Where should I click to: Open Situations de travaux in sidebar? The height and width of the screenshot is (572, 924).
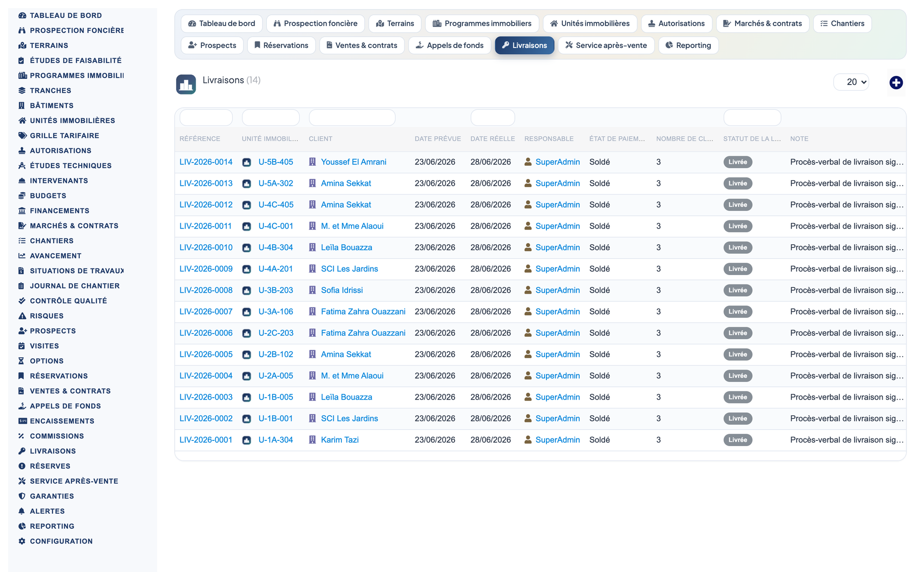point(76,271)
